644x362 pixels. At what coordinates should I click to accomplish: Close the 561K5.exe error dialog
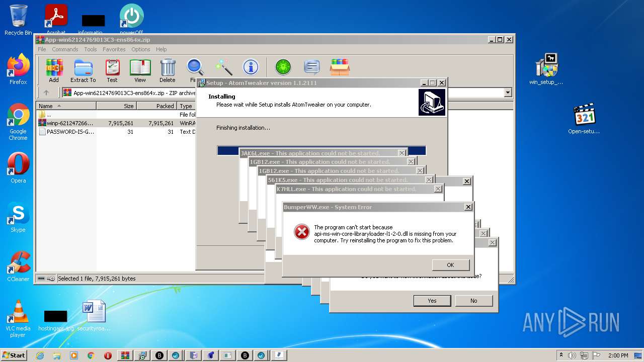(429, 180)
